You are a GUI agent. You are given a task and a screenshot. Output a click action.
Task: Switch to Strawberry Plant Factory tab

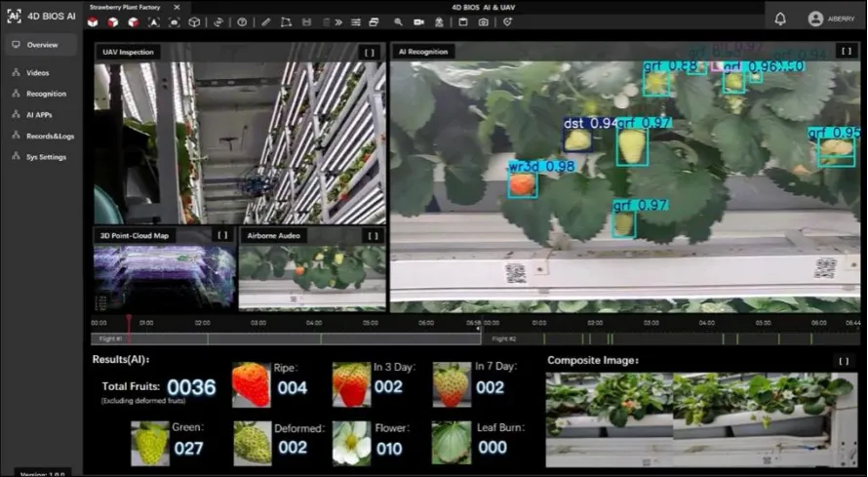125,6
